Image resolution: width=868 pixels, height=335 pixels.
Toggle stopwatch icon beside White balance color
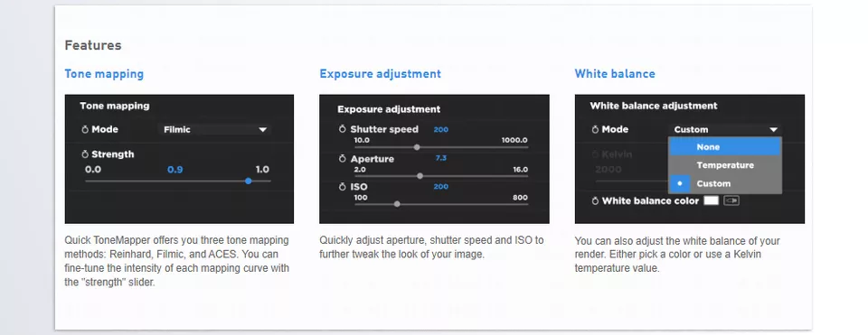pos(596,201)
